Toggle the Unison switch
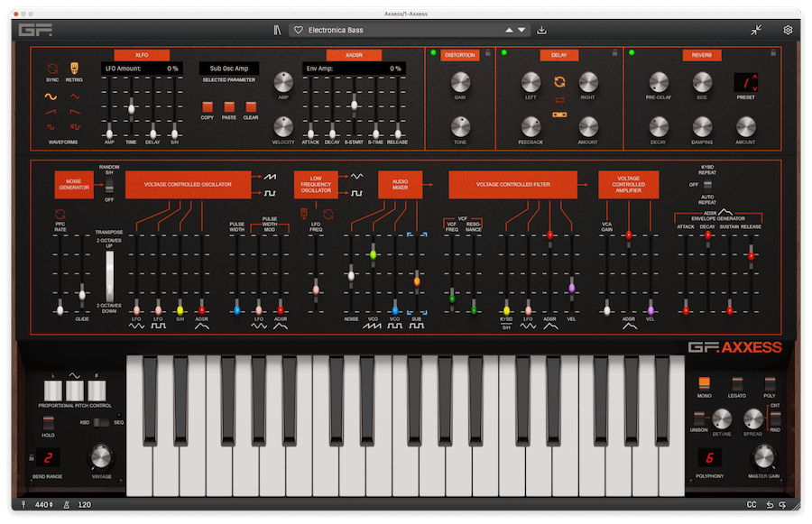The height and width of the screenshot is (524, 812). click(699, 418)
